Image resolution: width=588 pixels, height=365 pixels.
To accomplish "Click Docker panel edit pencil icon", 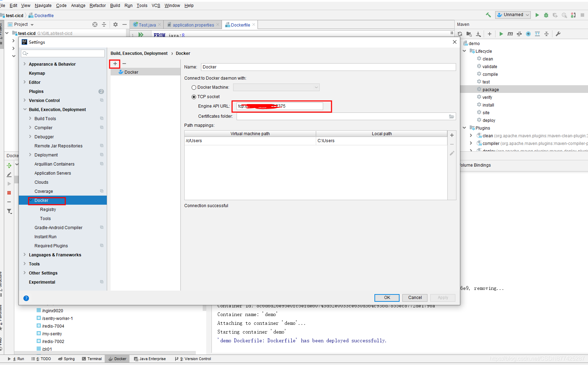I will (9, 175).
